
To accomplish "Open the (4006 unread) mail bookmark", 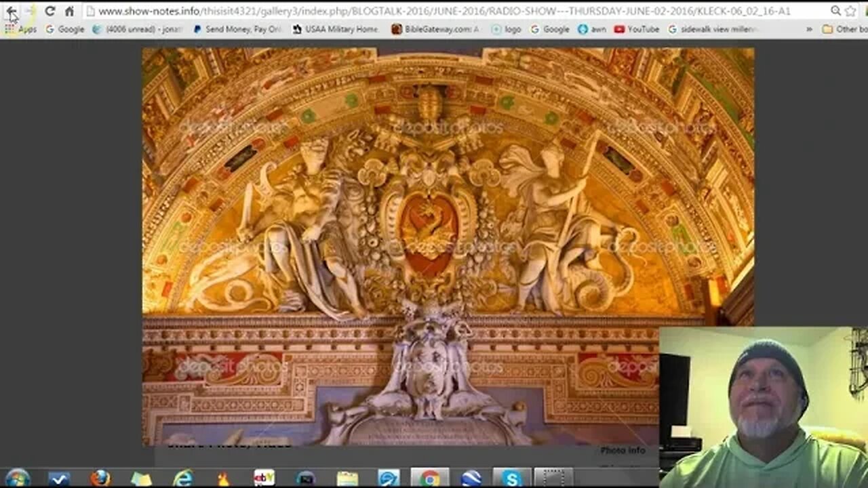I will tap(138, 29).
